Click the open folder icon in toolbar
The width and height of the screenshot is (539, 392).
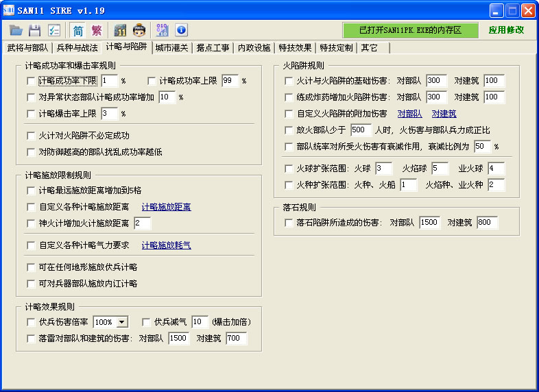(x=16, y=30)
